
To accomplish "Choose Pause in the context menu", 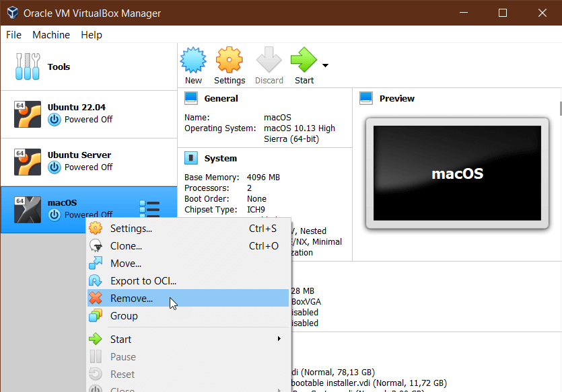I will pyautogui.click(x=188, y=357).
